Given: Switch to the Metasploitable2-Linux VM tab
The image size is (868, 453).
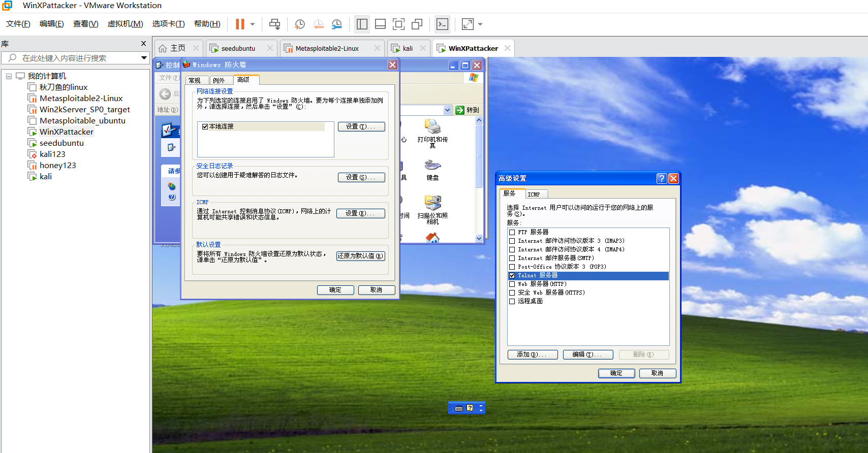Looking at the screenshot, I should pyautogui.click(x=331, y=48).
